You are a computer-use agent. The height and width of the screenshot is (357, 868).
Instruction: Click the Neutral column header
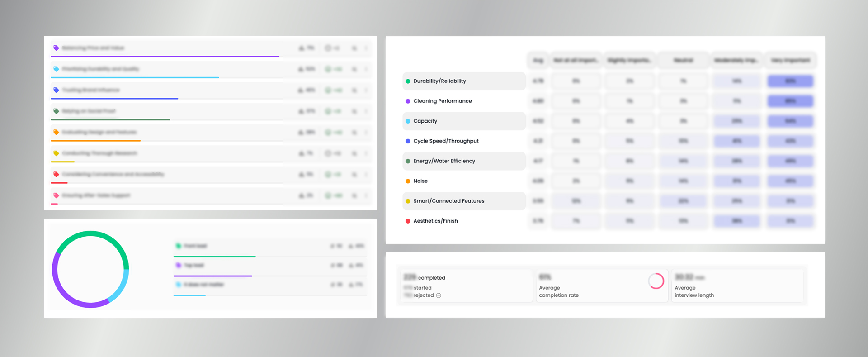click(683, 60)
